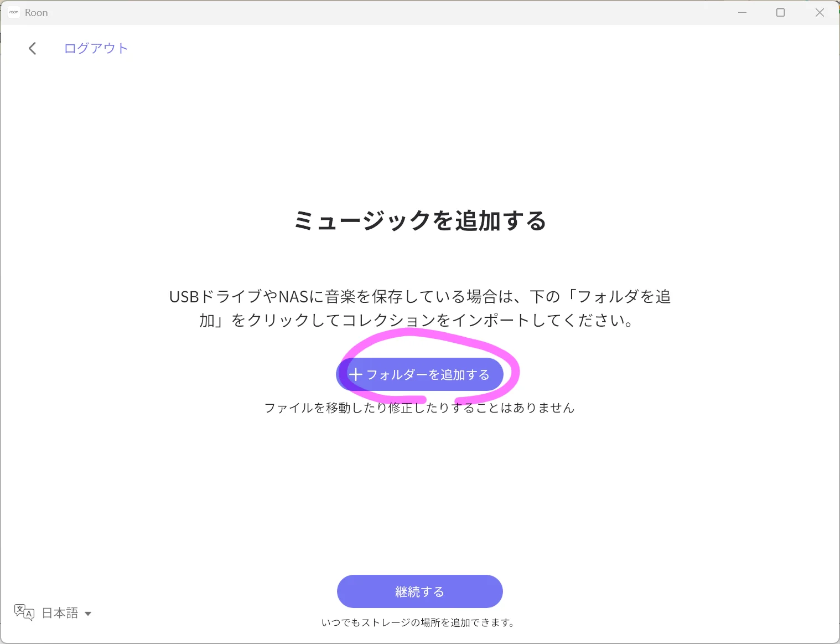This screenshot has height=644, width=840.
Task: Minimize the Roon window
Action: pos(742,12)
